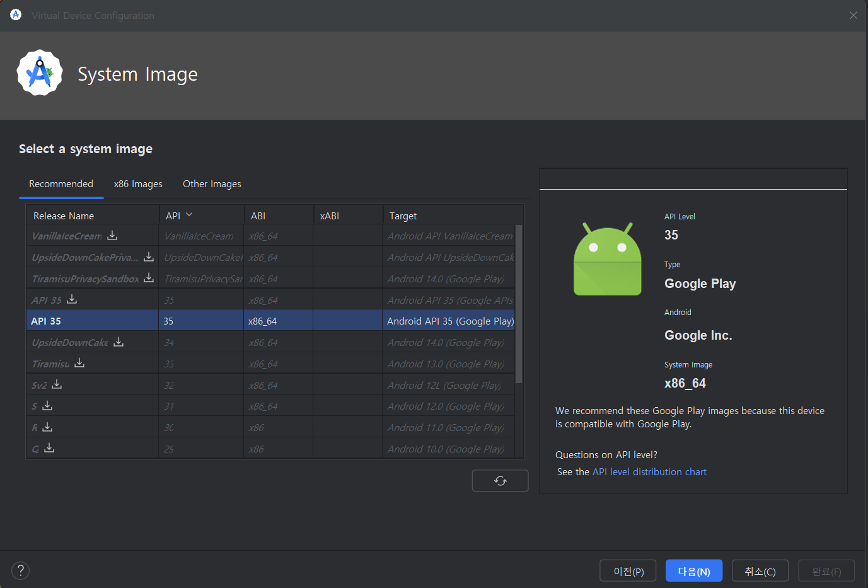Image resolution: width=868 pixels, height=588 pixels.
Task: Download the Sv2 system image
Action: click(x=57, y=384)
